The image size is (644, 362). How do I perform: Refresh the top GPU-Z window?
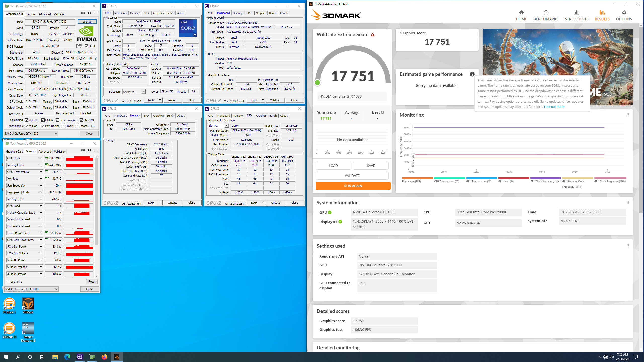pyautogui.click(x=89, y=13)
